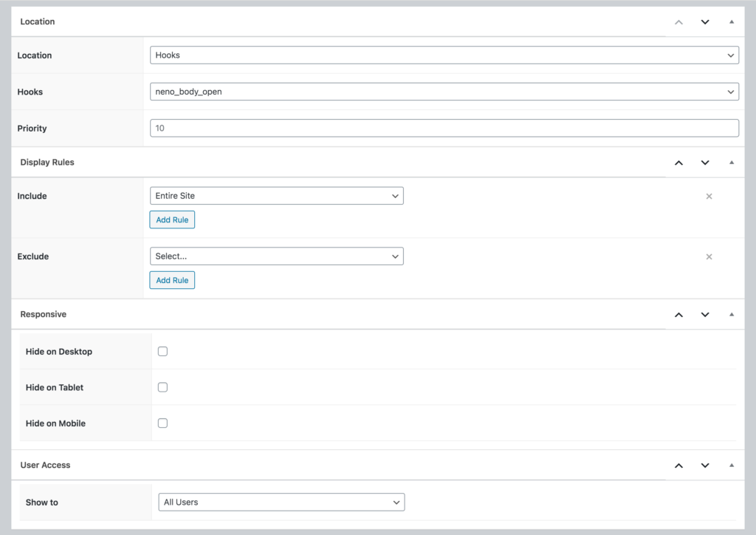Click the Hide on Desktop label
This screenshot has width=756, height=535.
click(x=59, y=352)
